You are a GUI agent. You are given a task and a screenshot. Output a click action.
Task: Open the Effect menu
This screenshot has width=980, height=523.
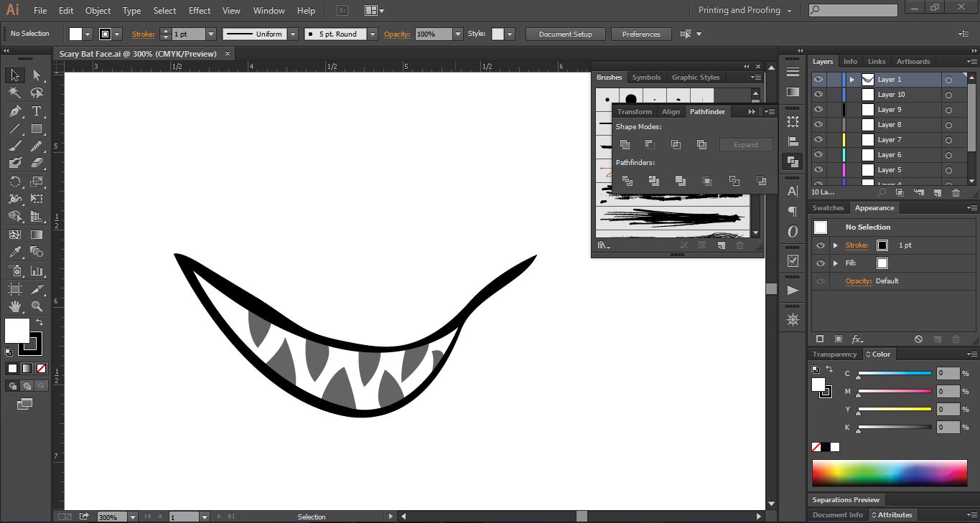coord(200,11)
